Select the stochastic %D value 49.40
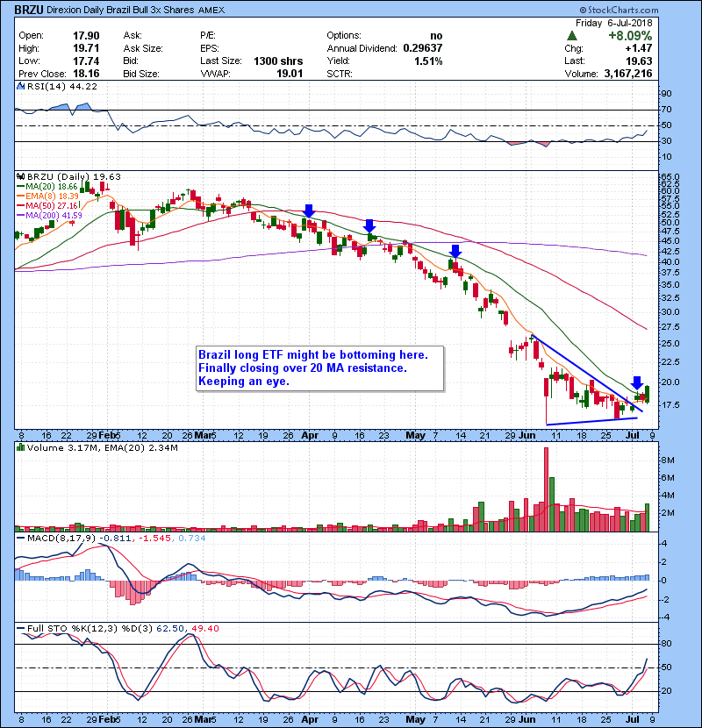This screenshot has width=702, height=728. (x=204, y=629)
